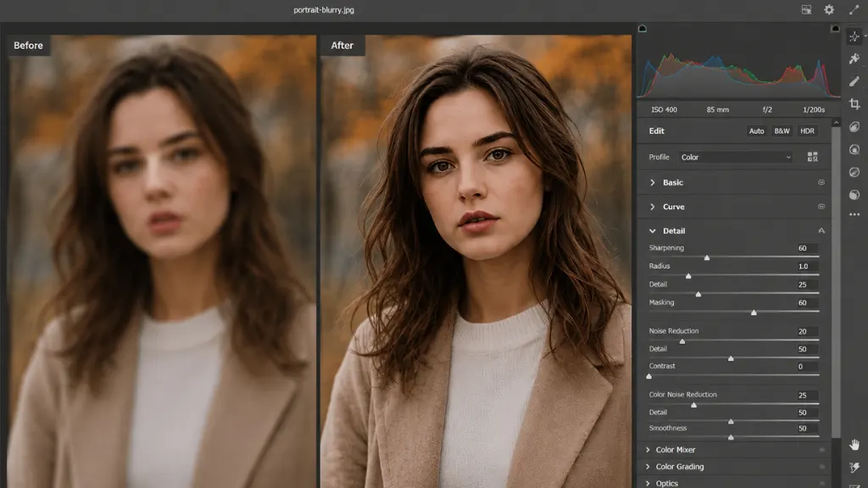Expand the Optics panel
Viewport: 868px width, 488px height.
click(x=648, y=483)
